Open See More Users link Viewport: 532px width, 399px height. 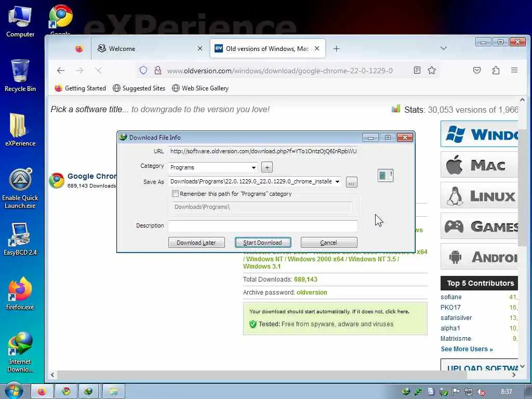click(467, 349)
